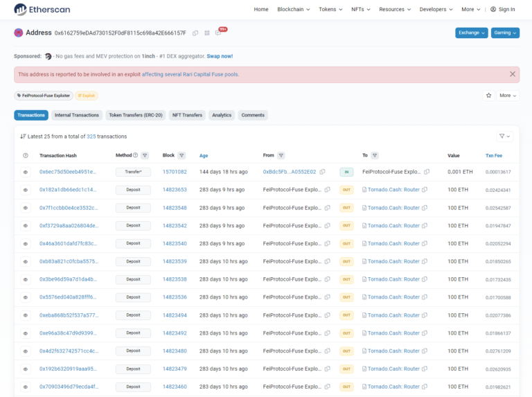The height and width of the screenshot is (397, 532).
Task: Switch to the Internal Transactions tab
Action: click(77, 115)
